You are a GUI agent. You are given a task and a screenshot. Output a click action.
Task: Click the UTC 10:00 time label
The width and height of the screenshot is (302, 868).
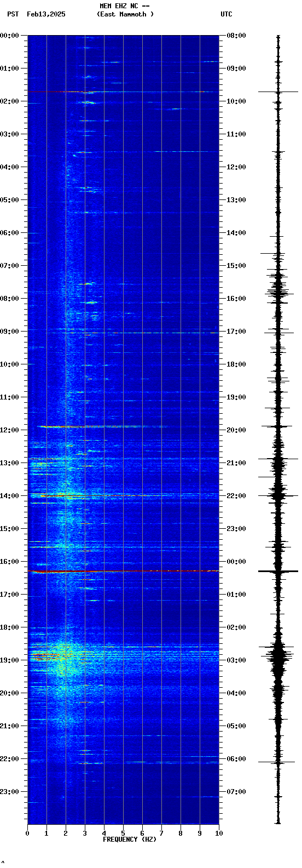(236, 101)
